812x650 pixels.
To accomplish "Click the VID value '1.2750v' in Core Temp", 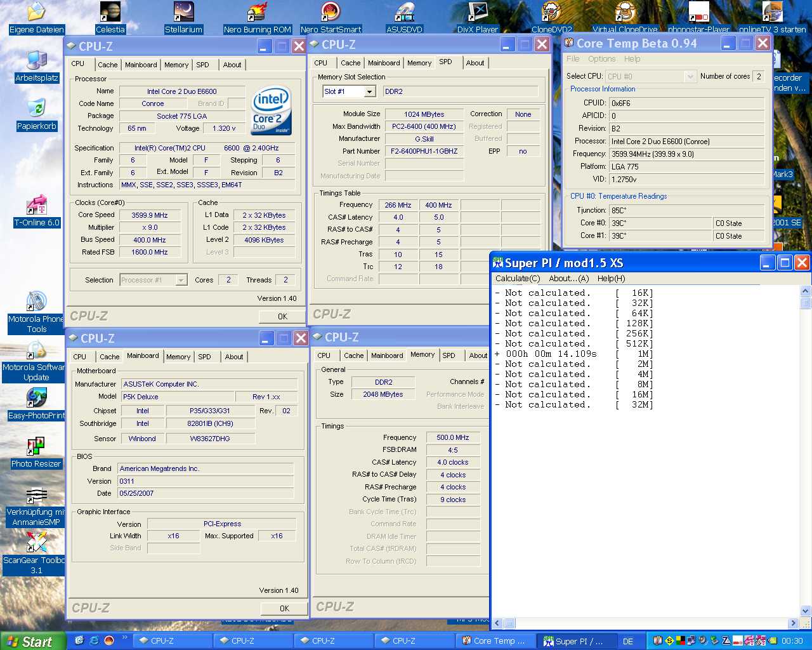I will point(686,180).
